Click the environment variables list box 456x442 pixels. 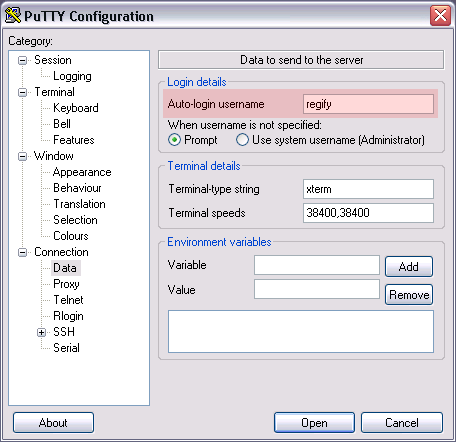(x=301, y=331)
